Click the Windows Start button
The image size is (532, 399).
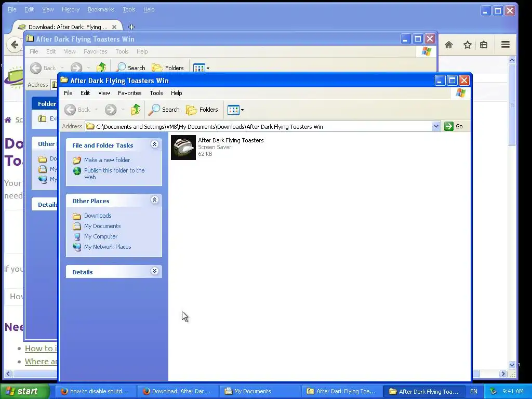[x=25, y=391]
